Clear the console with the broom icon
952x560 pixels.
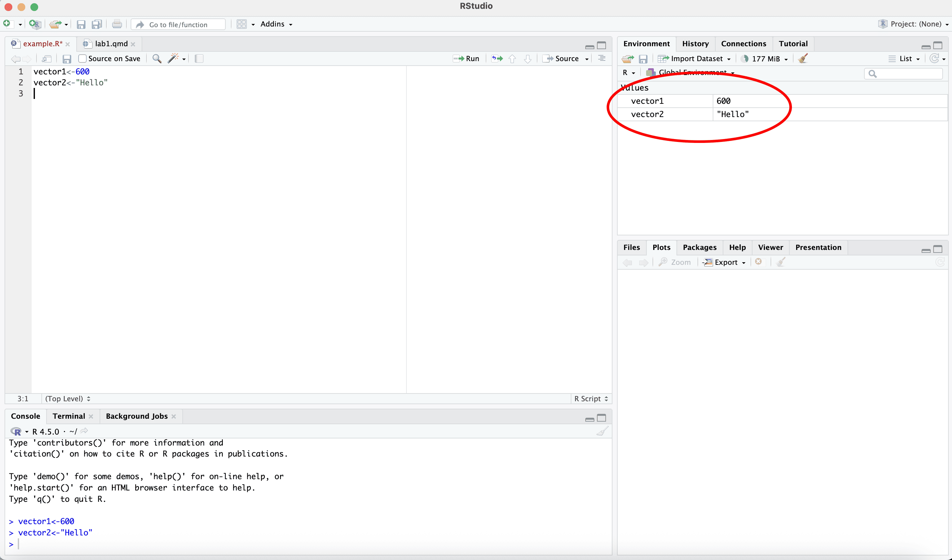point(602,431)
